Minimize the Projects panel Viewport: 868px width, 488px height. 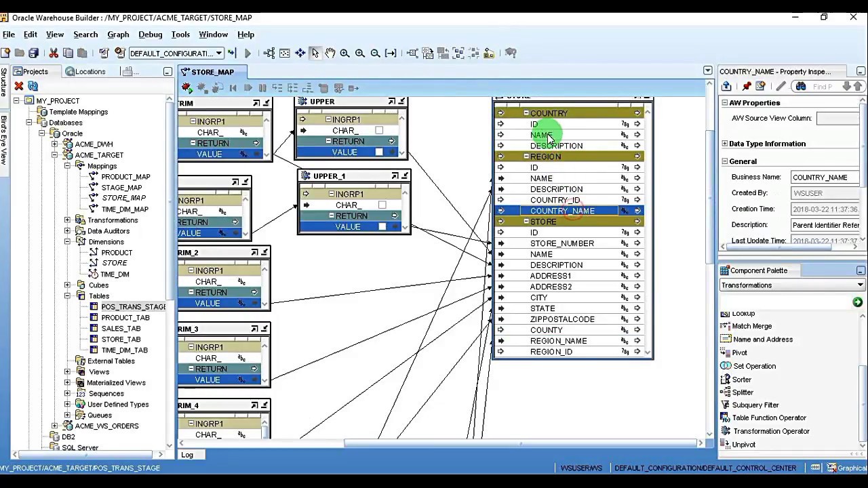[x=167, y=71]
